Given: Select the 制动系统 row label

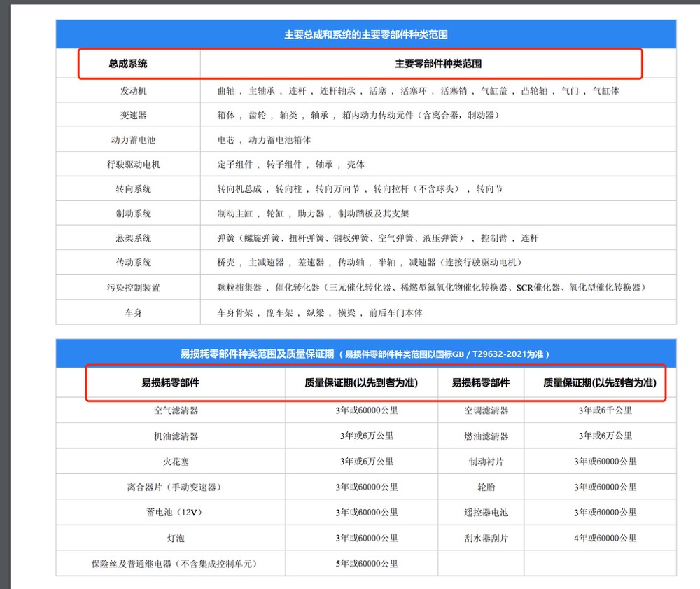Looking at the screenshot, I should point(134,214).
